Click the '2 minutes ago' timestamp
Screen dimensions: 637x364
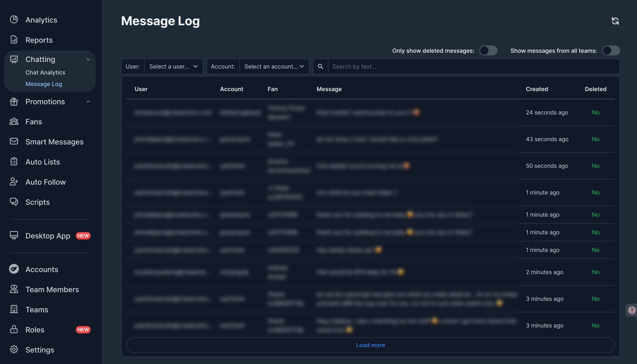pos(544,272)
